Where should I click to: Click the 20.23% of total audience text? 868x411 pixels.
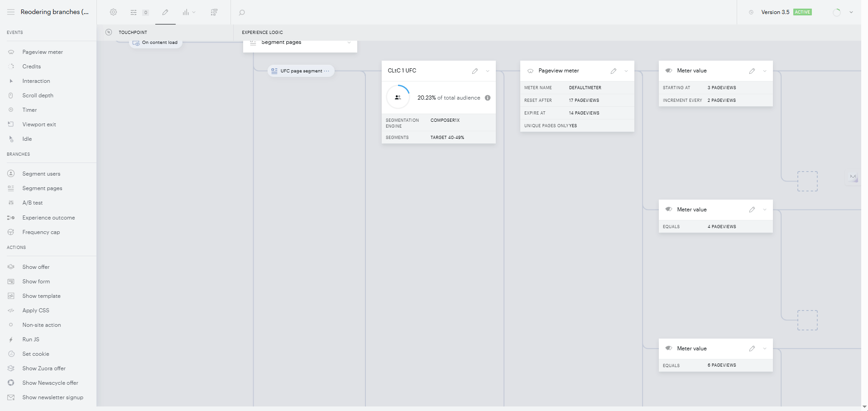tap(449, 98)
